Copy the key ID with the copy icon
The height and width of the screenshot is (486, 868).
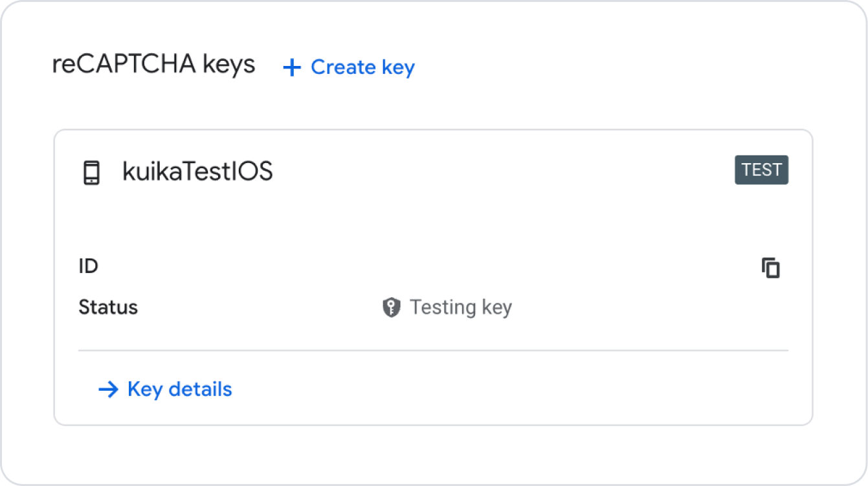tap(770, 267)
